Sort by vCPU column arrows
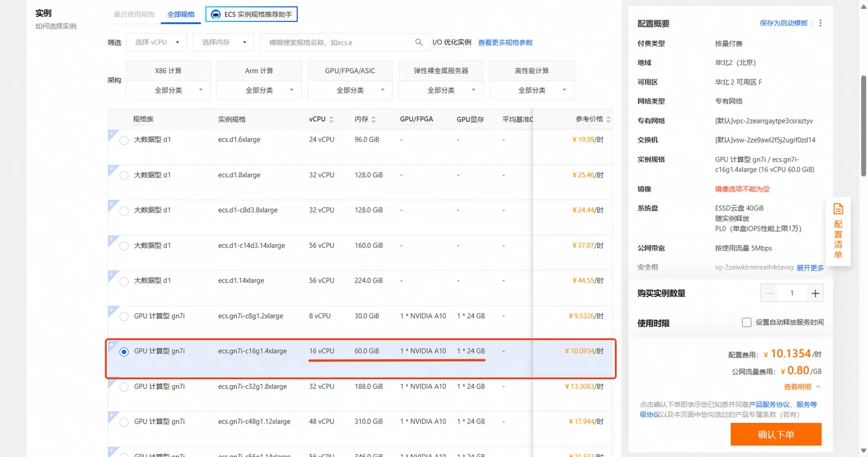This screenshot has width=868, height=457. (331, 119)
